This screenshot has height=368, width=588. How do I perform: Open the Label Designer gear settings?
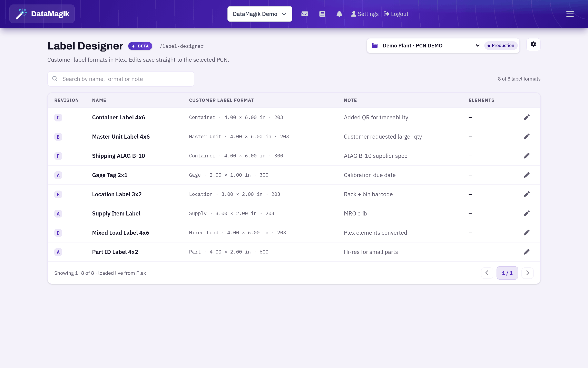(533, 45)
